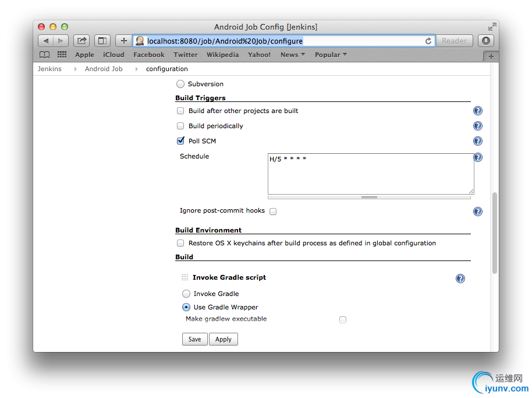
Task: Open the Wikipedia bookmark
Action: coord(222,55)
